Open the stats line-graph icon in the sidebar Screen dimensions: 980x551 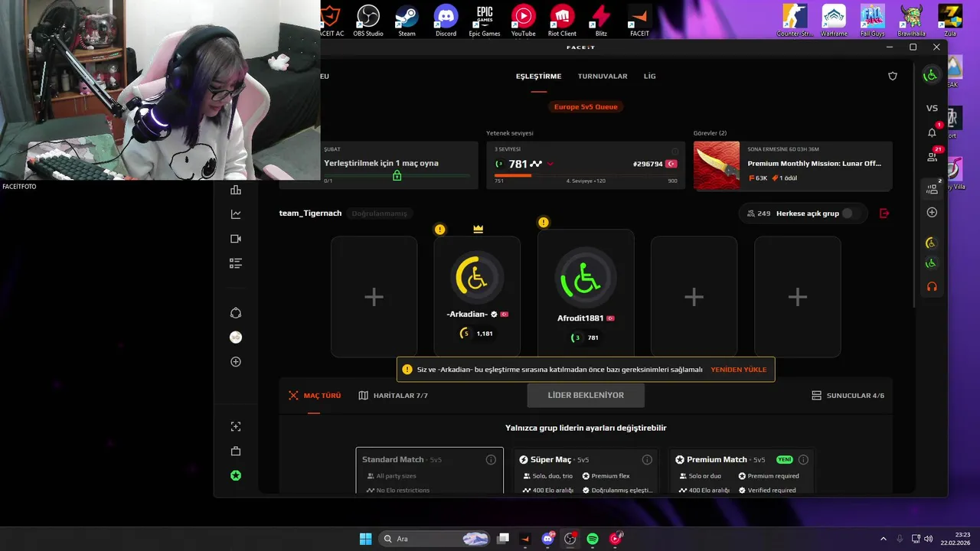pyautogui.click(x=236, y=214)
